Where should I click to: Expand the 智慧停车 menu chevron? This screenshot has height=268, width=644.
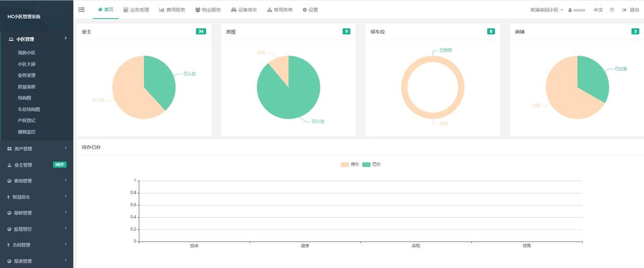(65, 196)
